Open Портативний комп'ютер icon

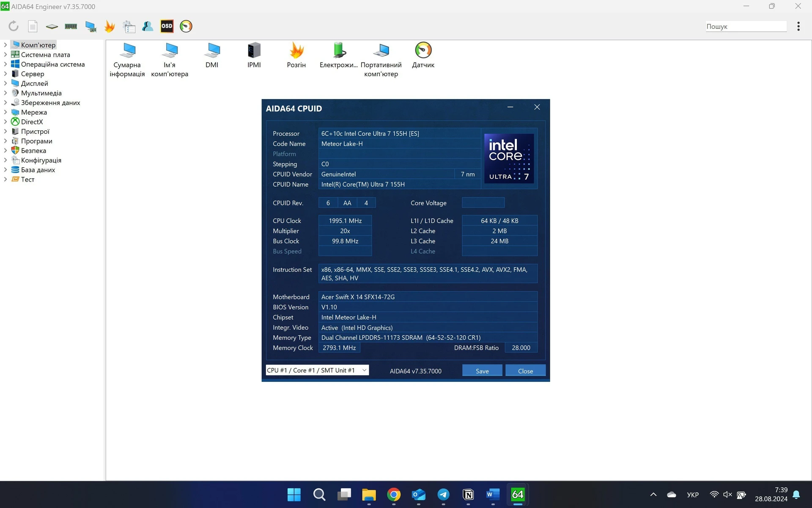click(x=381, y=60)
